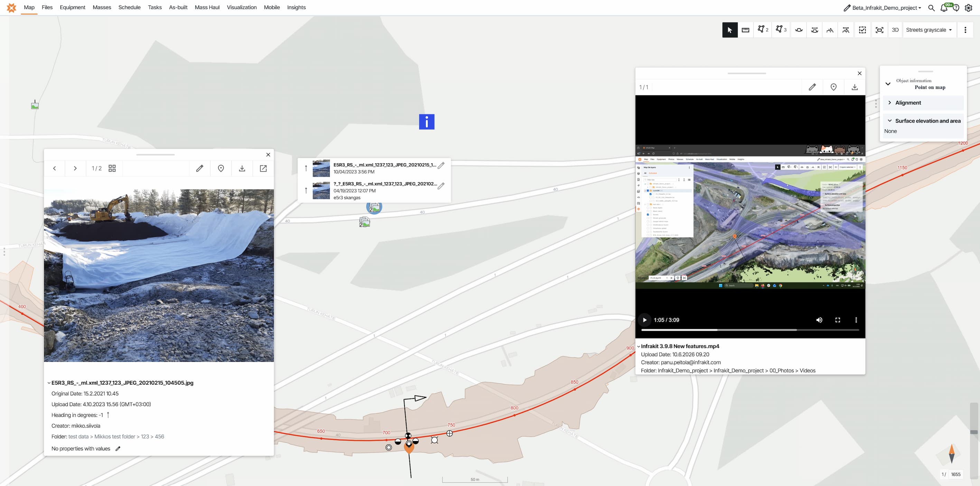980x486 pixels.
Task: Click the location pin icon in video panel
Action: (833, 87)
